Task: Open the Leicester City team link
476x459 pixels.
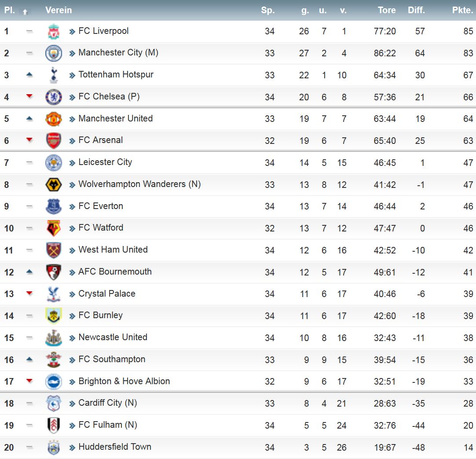Action: tap(105, 162)
